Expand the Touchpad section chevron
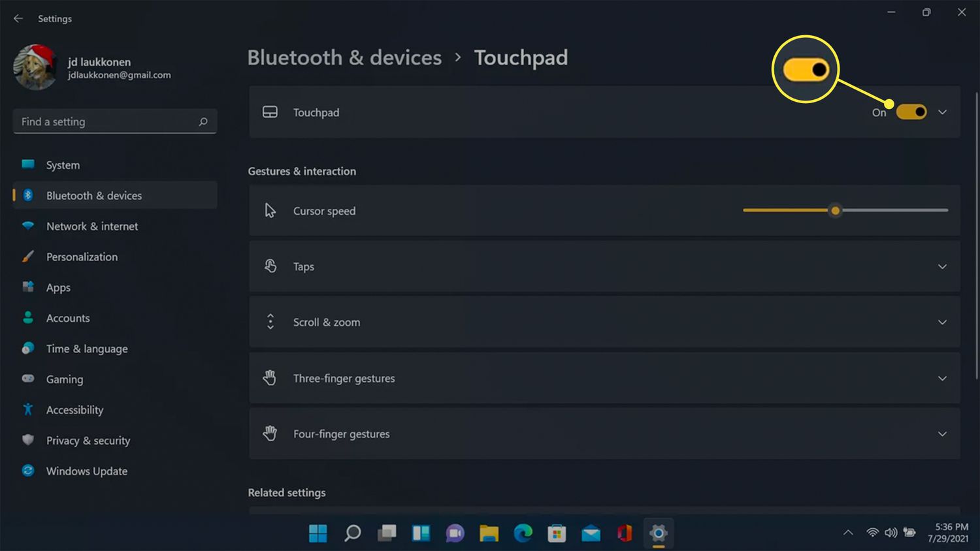980x551 pixels. tap(942, 112)
